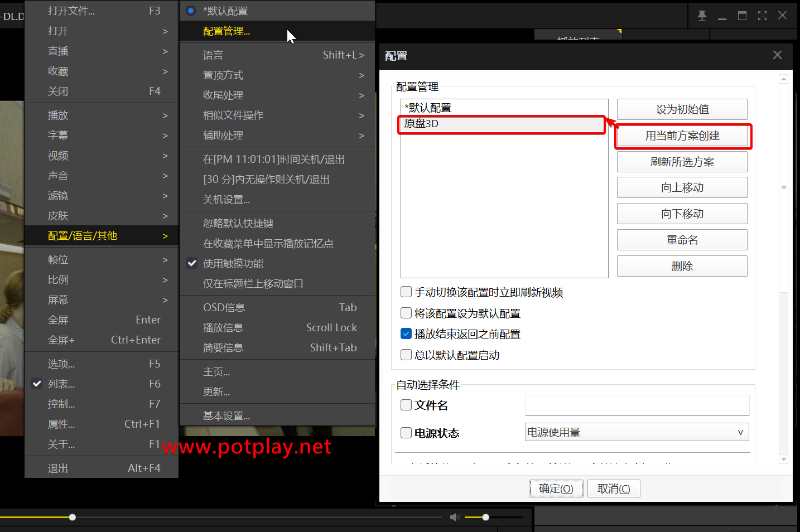Image resolution: width=800 pixels, height=532 pixels.
Task: Toggle OSD信息 menu entry
Action: pyautogui.click(x=277, y=308)
